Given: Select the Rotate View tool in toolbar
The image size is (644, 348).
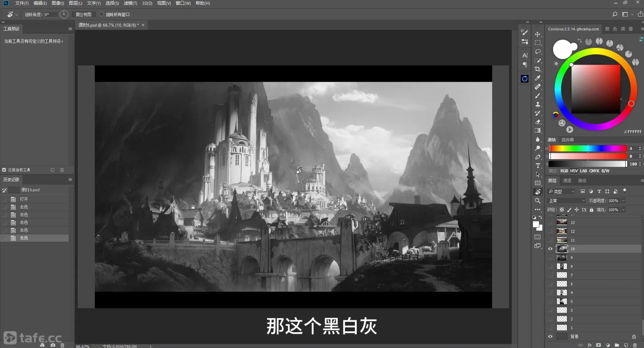Looking at the screenshot, I should point(537,192).
